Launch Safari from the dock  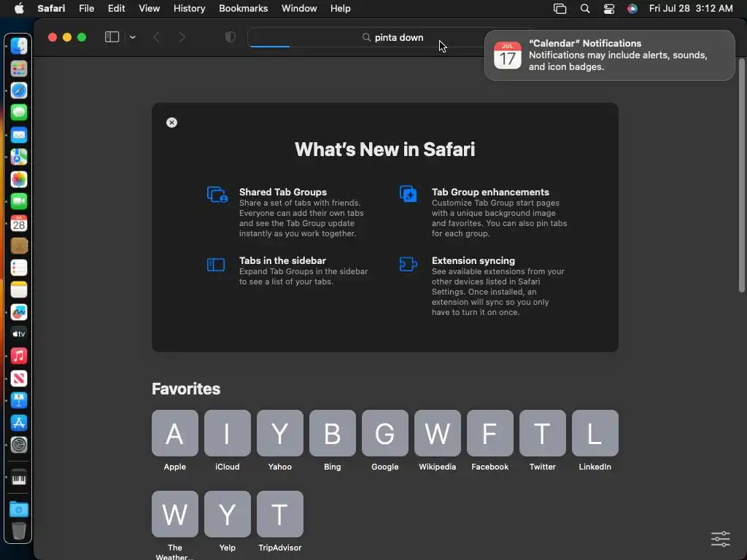click(x=18, y=90)
